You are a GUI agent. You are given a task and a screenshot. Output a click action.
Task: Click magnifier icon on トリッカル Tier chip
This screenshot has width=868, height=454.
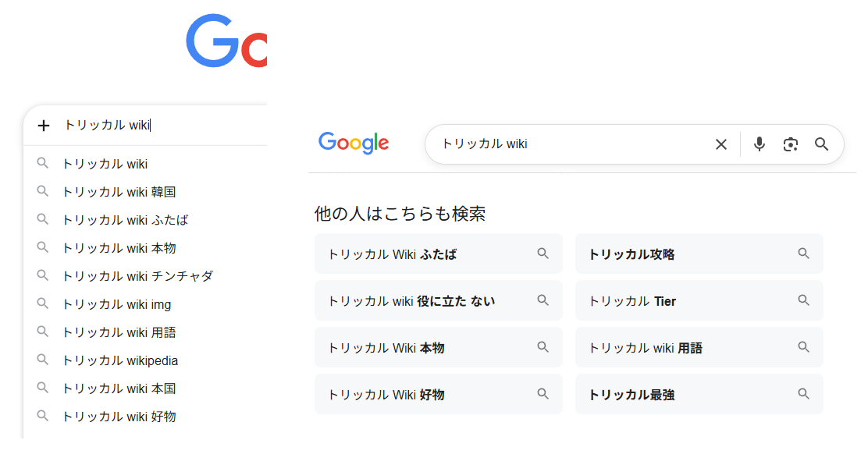pyautogui.click(x=803, y=300)
